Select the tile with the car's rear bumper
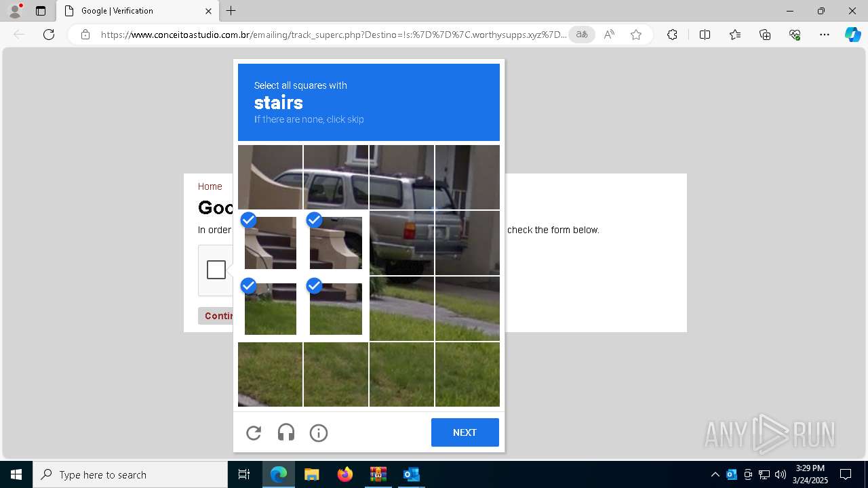Image resolution: width=868 pixels, height=488 pixels. pyautogui.click(x=401, y=243)
